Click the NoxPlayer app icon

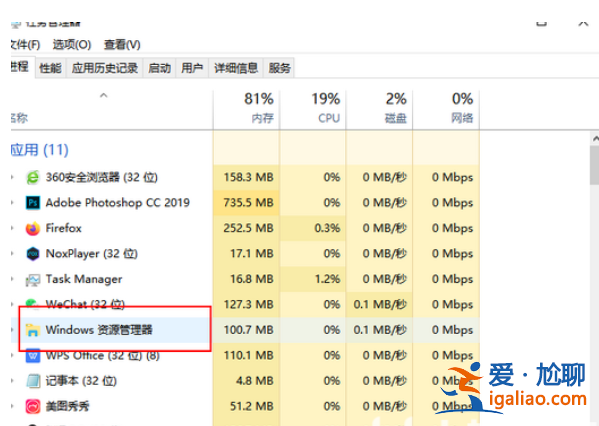pos(33,254)
